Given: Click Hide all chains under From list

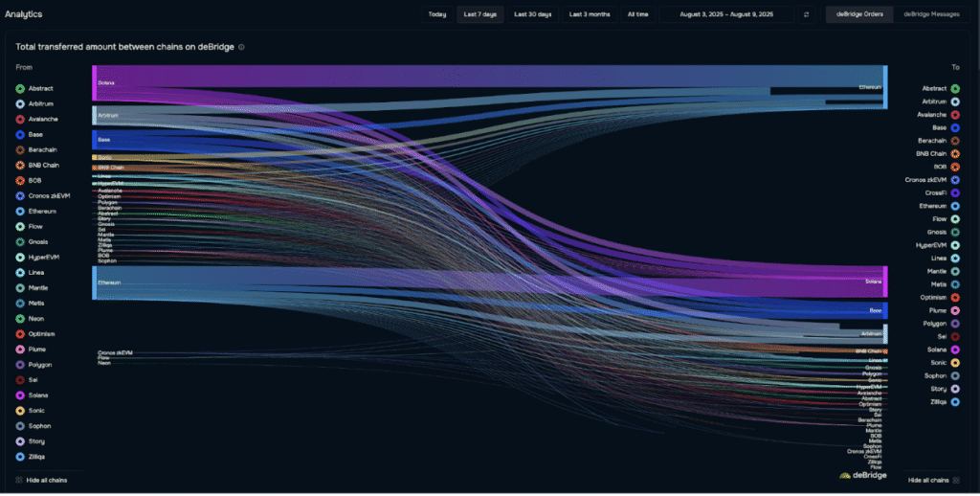Looking at the screenshot, I should pyautogui.click(x=41, y=481).
